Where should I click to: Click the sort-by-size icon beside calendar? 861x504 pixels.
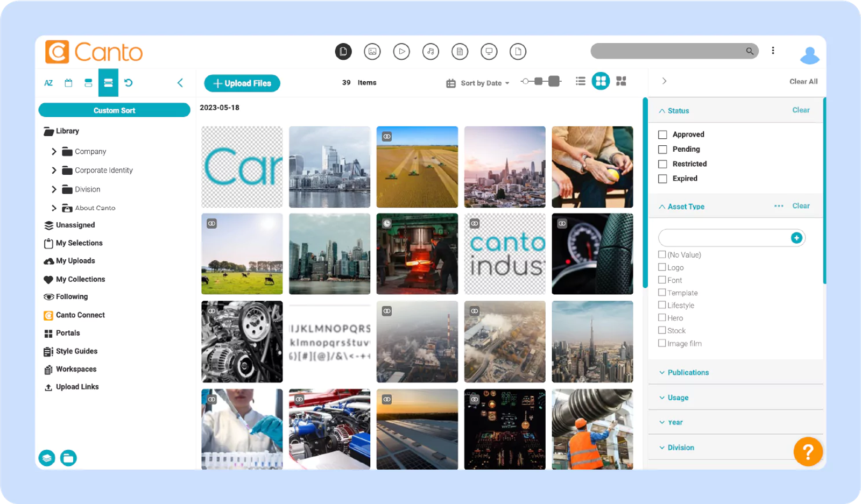point(88,83)
